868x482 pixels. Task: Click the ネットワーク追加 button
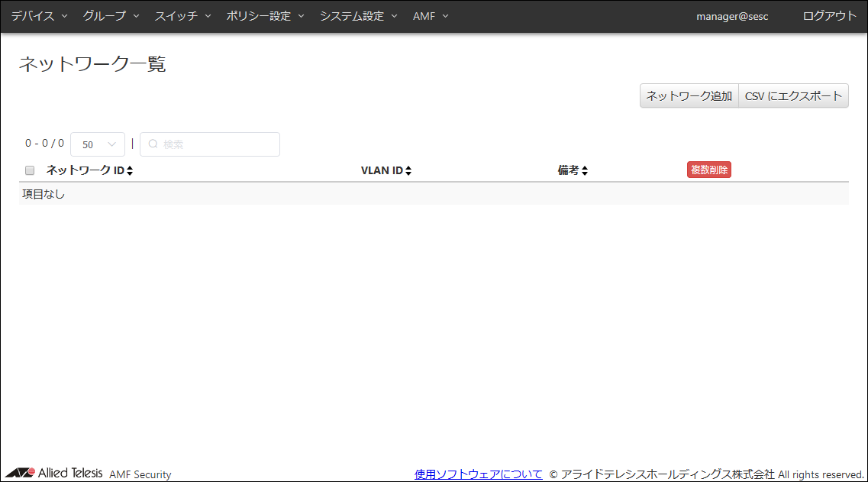(689, 95)
